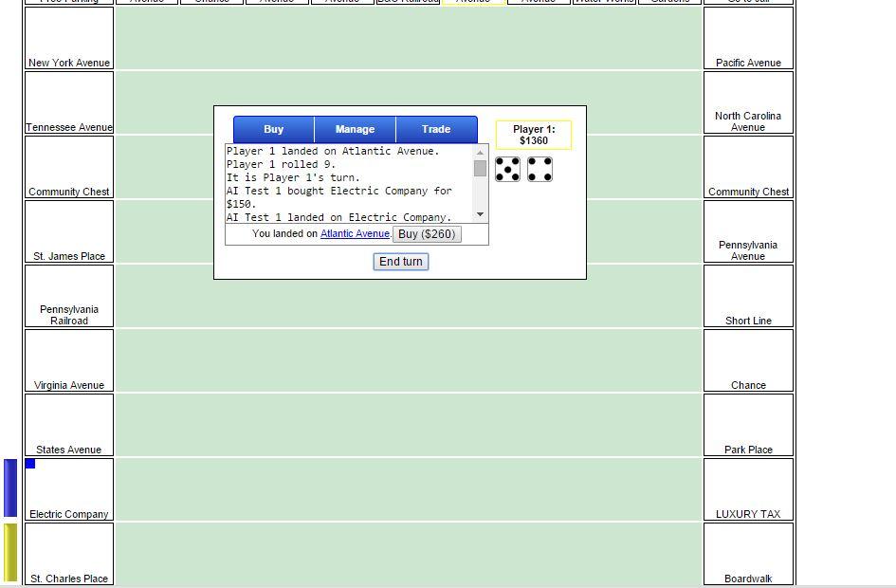This screenshot has height=588, width=896.
Task: Switch to the Manage tab
Action: tap(355, 129)
